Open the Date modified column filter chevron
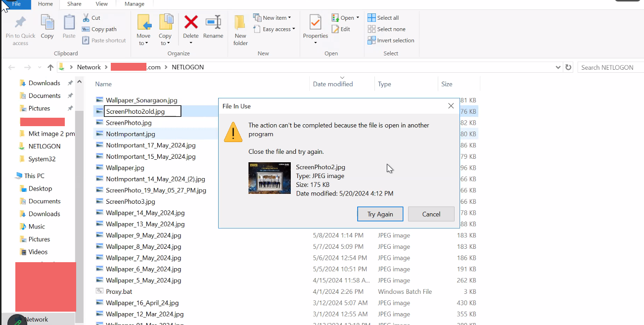644x325 pixels. coord(342,78)
